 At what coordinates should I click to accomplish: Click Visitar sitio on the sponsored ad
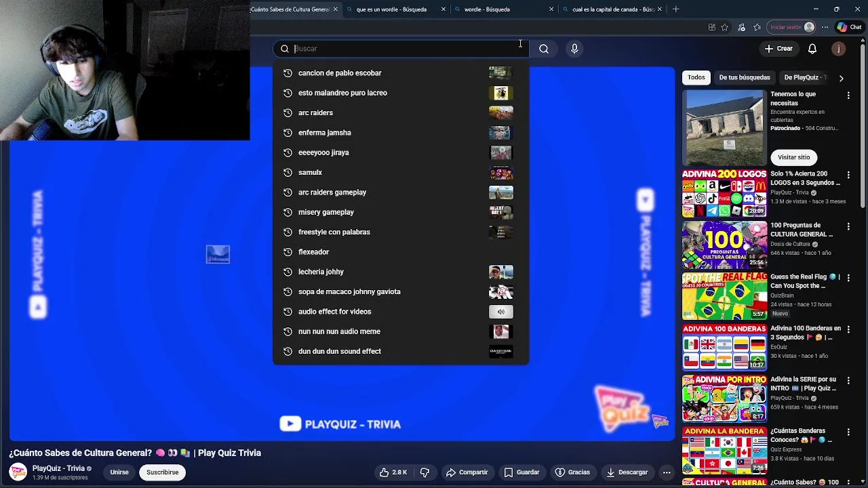coord(794,157)
